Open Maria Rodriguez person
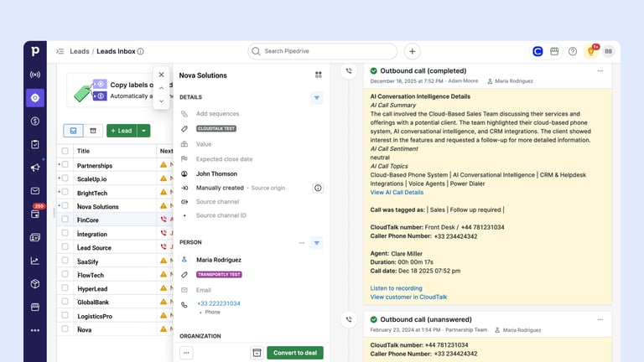This screenshot has width=644, height=362. tap(219, 260)
